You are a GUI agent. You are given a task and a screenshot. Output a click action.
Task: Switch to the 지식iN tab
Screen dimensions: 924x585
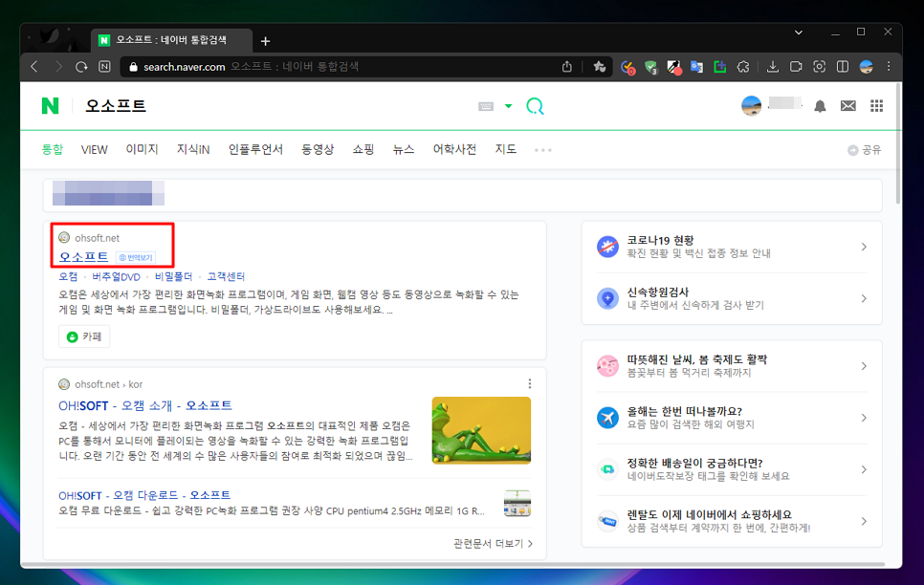193,150
